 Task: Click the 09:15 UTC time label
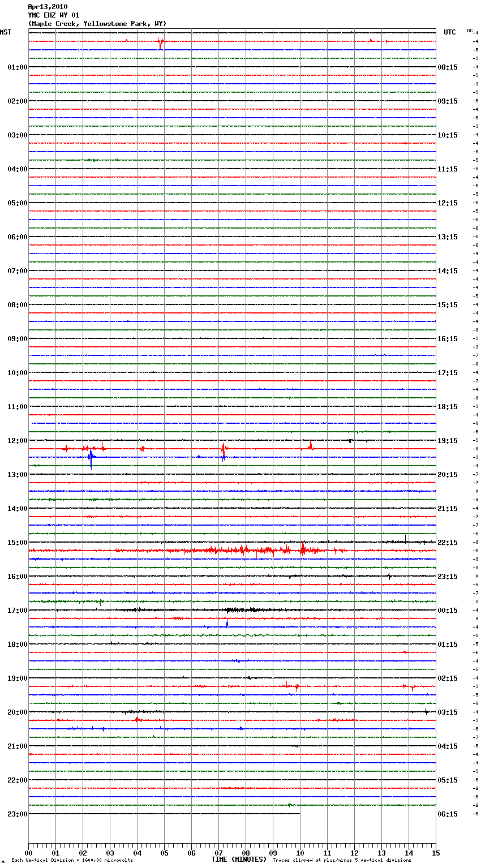tap(448, 101)
